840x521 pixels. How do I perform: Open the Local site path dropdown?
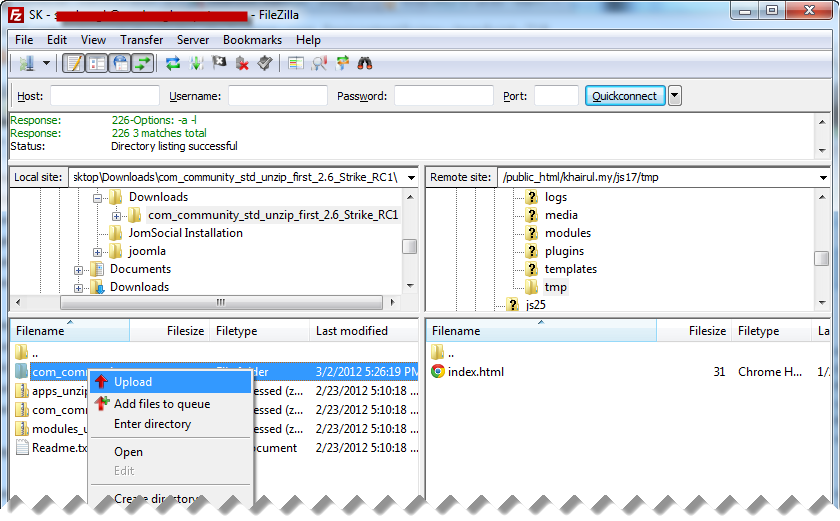pos(411,177)
